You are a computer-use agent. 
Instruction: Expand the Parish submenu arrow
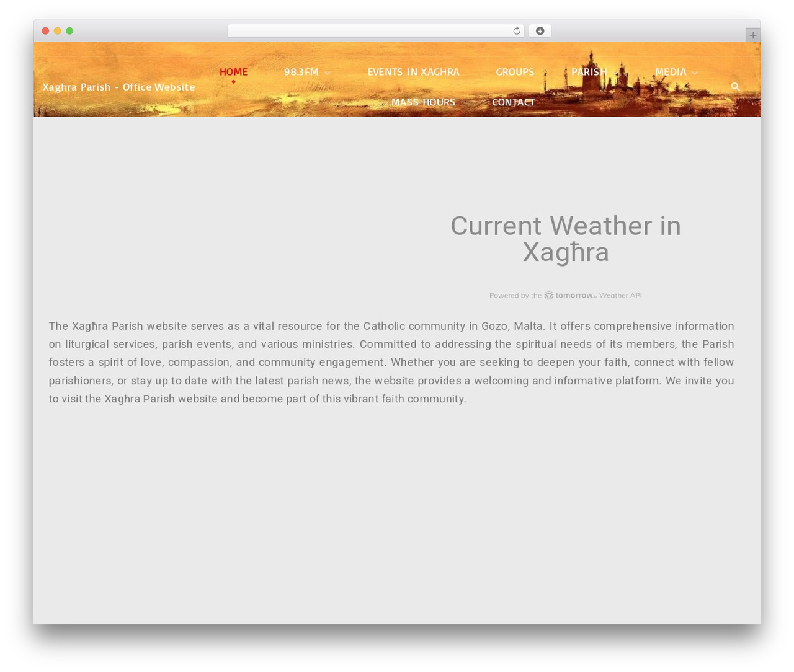tap(616, 73)
